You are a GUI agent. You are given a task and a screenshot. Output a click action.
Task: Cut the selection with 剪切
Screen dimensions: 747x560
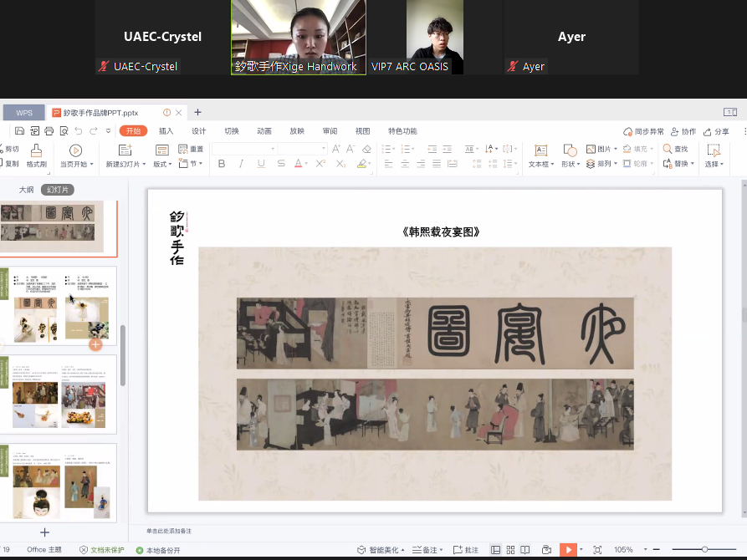coord(9,149)
